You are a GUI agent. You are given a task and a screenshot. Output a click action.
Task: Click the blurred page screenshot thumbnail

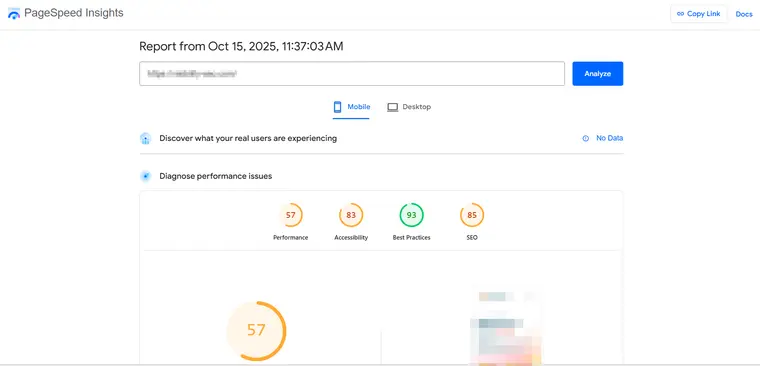[x=507, y=327]
